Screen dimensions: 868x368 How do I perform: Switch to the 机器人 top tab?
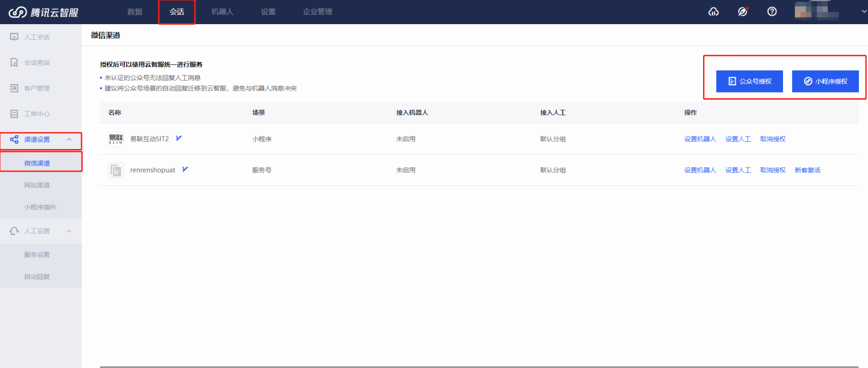[222, 12]
